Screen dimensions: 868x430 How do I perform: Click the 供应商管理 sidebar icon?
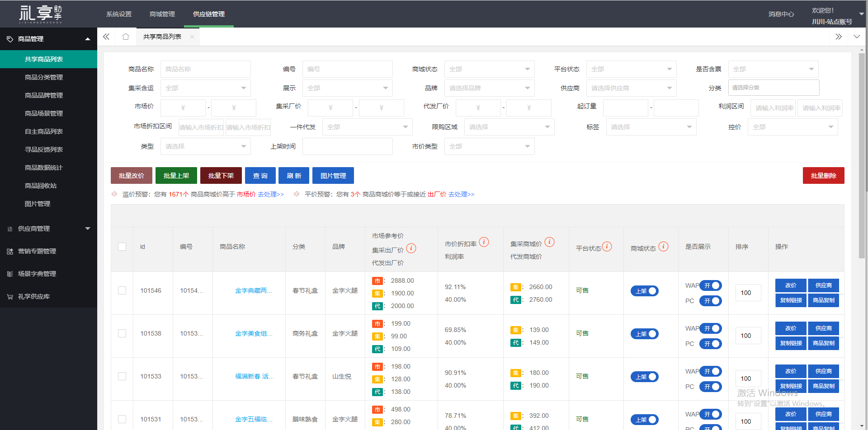click(x=10, y=229)
